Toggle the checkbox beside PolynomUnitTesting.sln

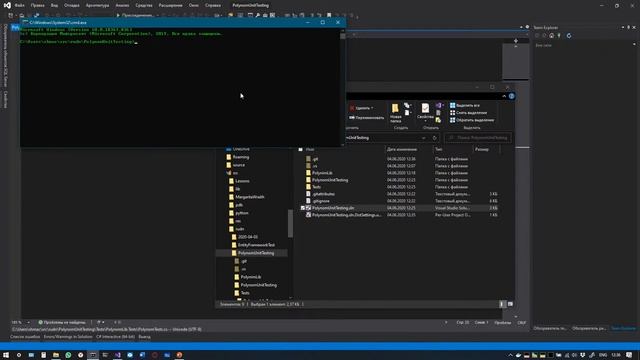click(303, 208)
